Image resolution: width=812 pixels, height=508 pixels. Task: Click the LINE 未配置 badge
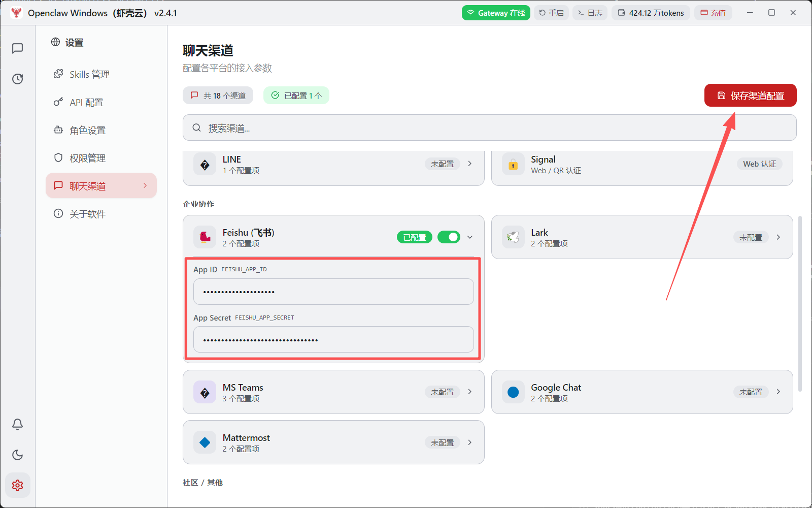point(443,164)
